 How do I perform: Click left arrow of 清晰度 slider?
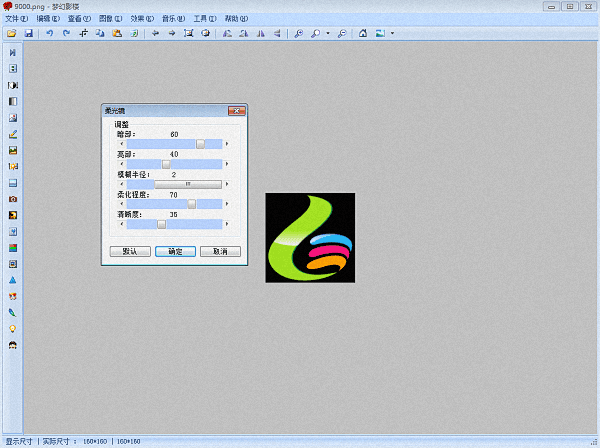[122, 224]
